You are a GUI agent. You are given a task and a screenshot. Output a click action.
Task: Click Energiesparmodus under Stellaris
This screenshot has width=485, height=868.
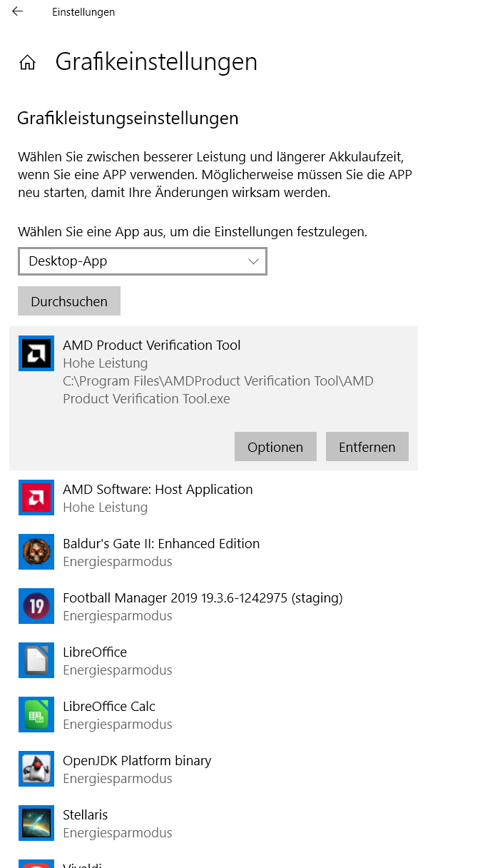[118, 832]
